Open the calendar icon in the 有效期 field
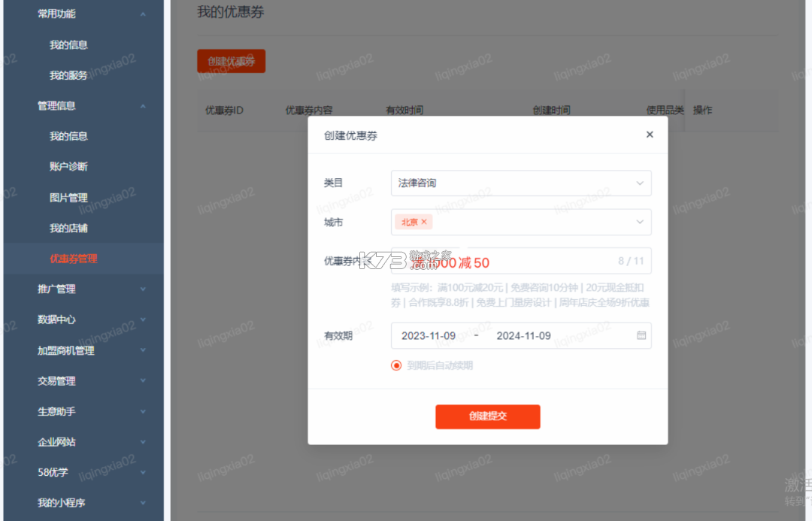Viewport: 812px width, 521px height. tap(643, 336)
